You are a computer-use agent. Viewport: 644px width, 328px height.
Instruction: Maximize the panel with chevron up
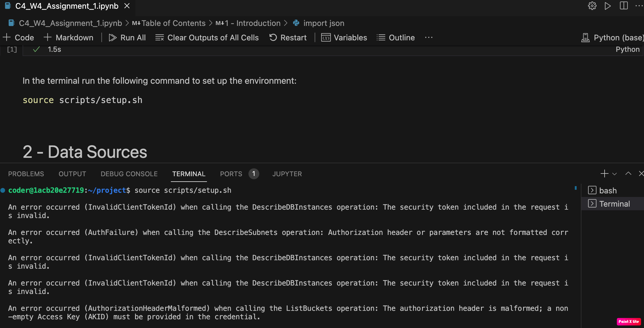628,174
